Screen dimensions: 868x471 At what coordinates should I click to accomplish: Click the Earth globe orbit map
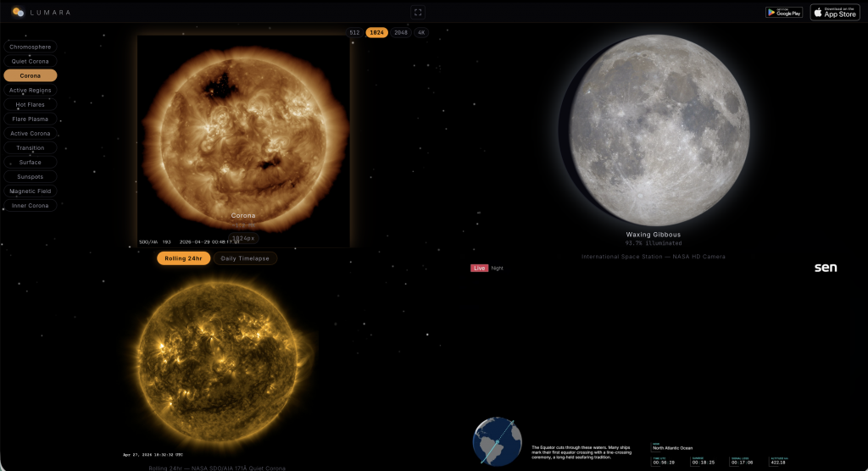pos(498,441)
